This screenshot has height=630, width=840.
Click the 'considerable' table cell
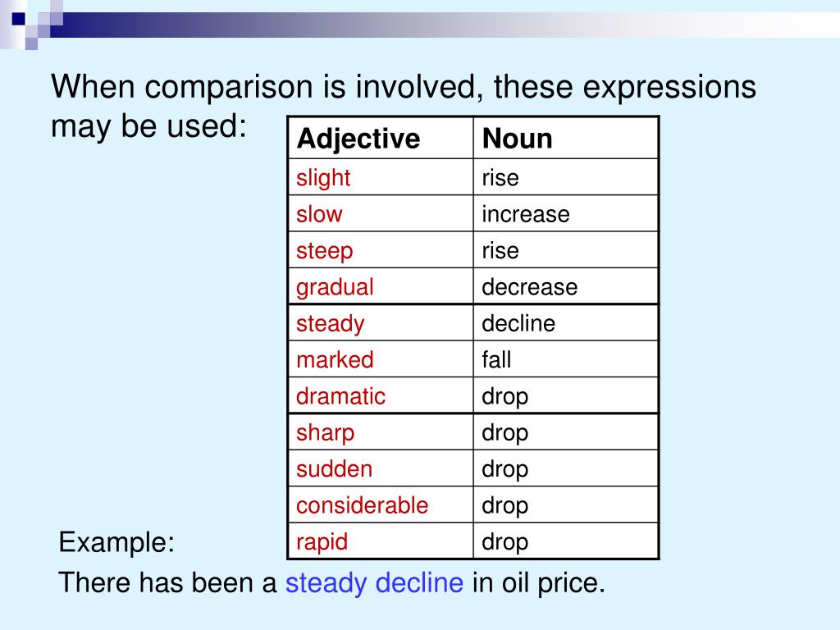pos(381,505)
